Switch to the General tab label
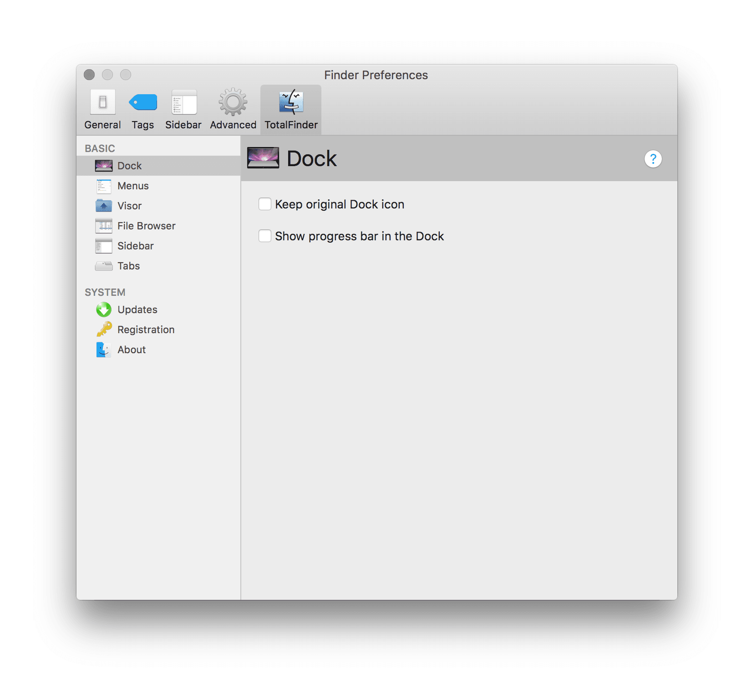This screenshot has height=700, width=742. tap(102, 125)
